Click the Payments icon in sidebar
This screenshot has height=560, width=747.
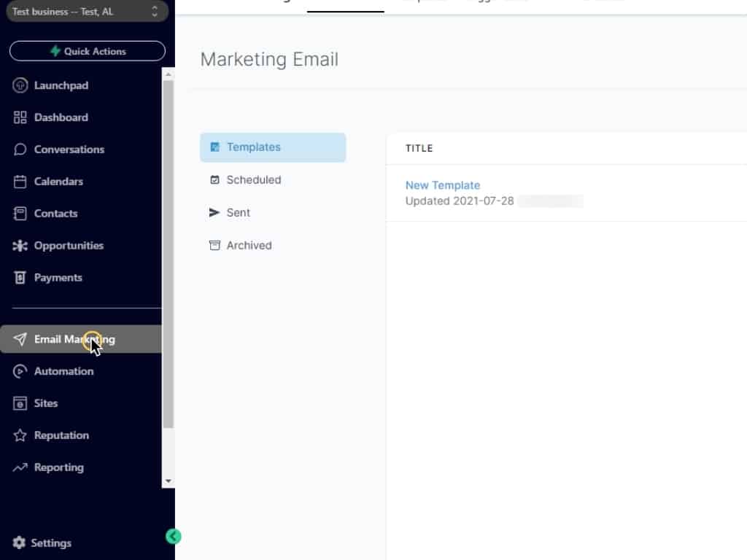pos(20,278)
